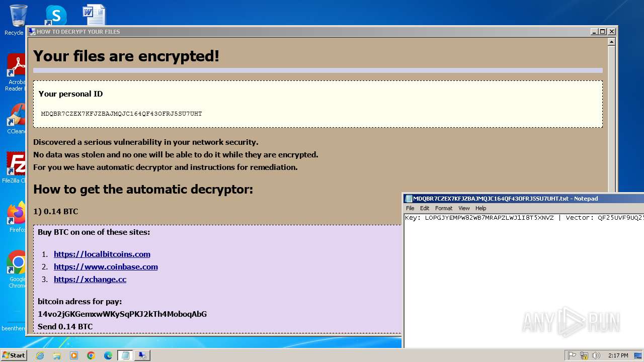Click the personal ID string MDQBR7CZEX7…
Viewport: 644px width, 362px height.
pyautogui.click(x=121, y=114)
